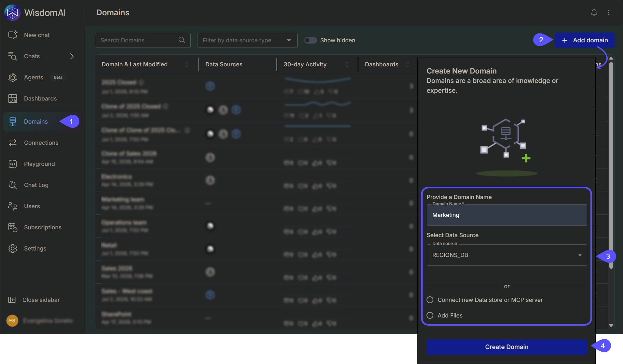Open New chat via its icon
Screen dimensions: 623x364
(13, 35)
